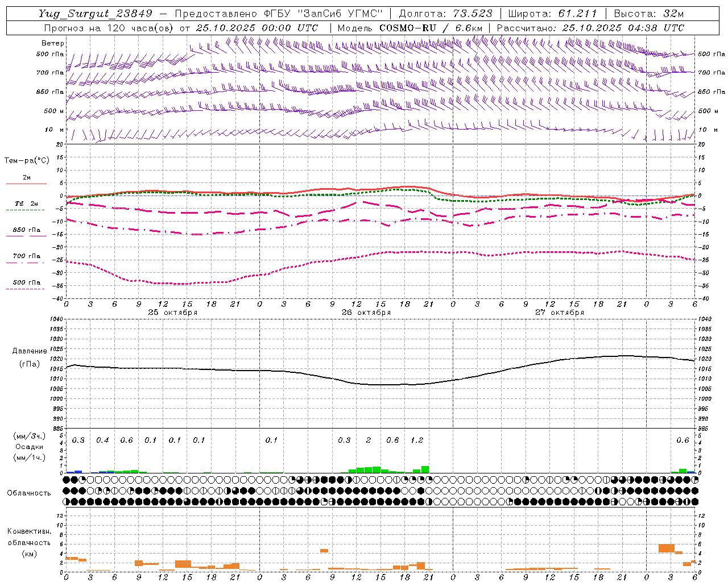Screen dimensions: 728x582
Task: Click the precipitation total value 2
Action: coord(369,440)
